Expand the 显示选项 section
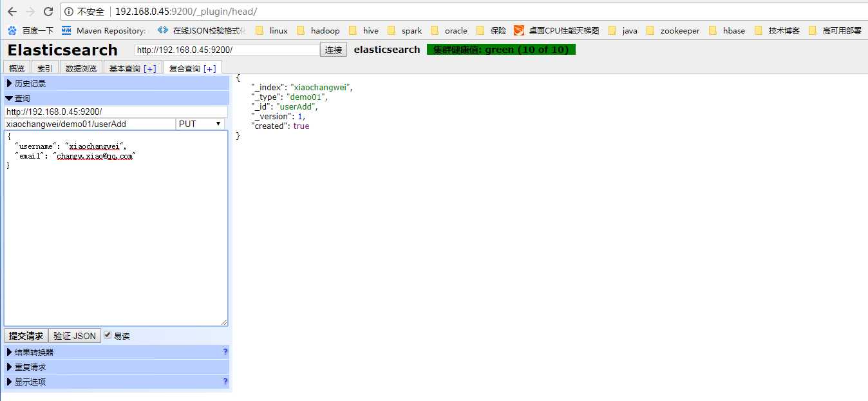The image size is (868, 401). pyautogui.click(x=117, y=382)
